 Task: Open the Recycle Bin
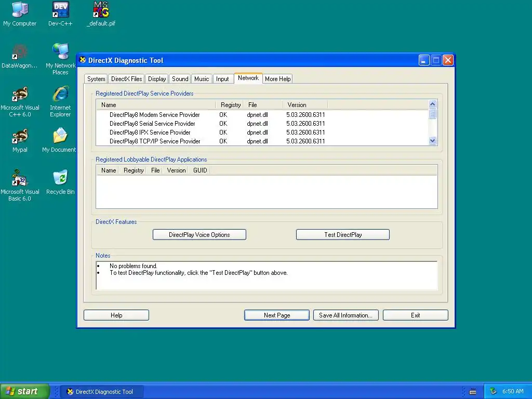[60, 182]
